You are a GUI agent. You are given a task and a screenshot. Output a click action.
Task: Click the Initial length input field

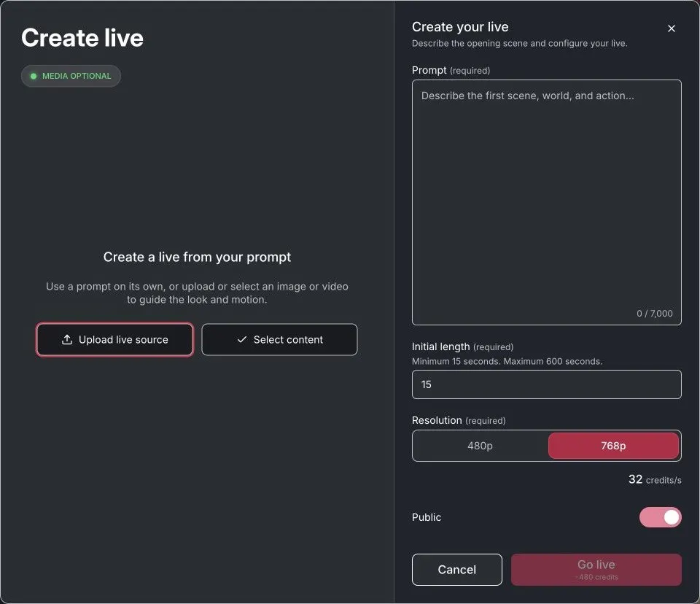pyautogui.click(x=546, y=384)
